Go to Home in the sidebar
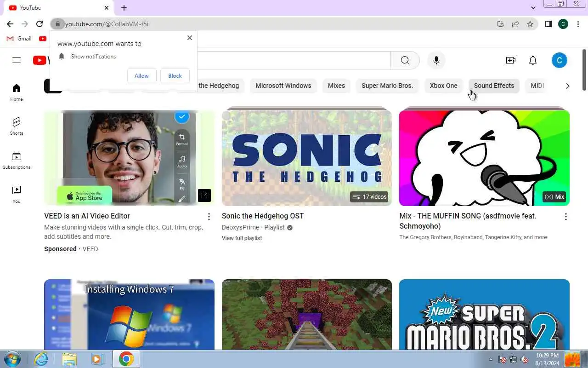Image resolution: width=588 pixels, height=368 pixels. coord(17,92)
